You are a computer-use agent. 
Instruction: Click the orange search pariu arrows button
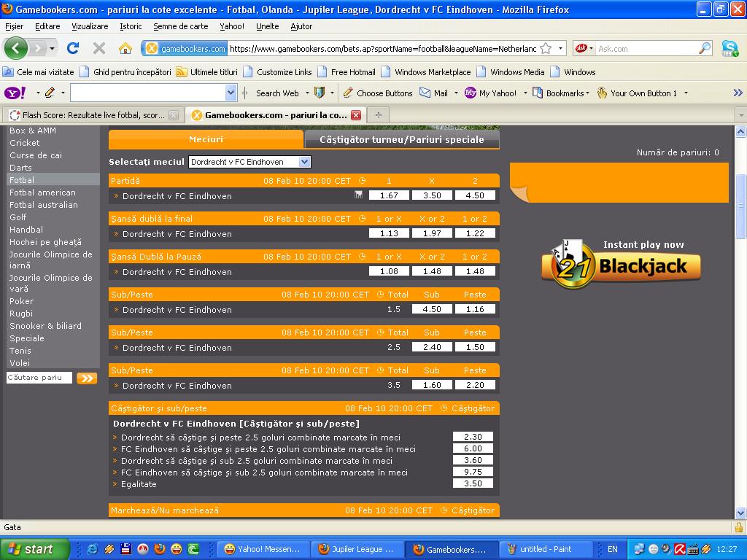tap(87, 378)
